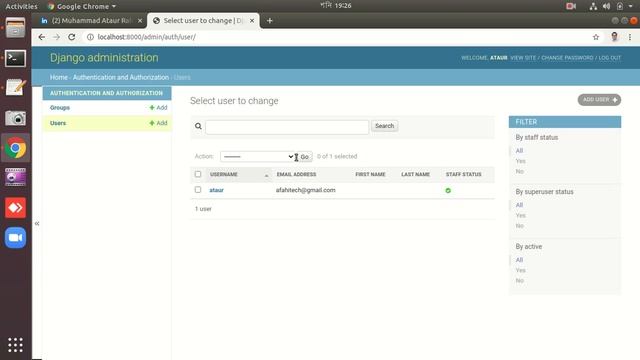640x360 pixels.
Task: Click the Go button
Action: (x=304, y=157)
